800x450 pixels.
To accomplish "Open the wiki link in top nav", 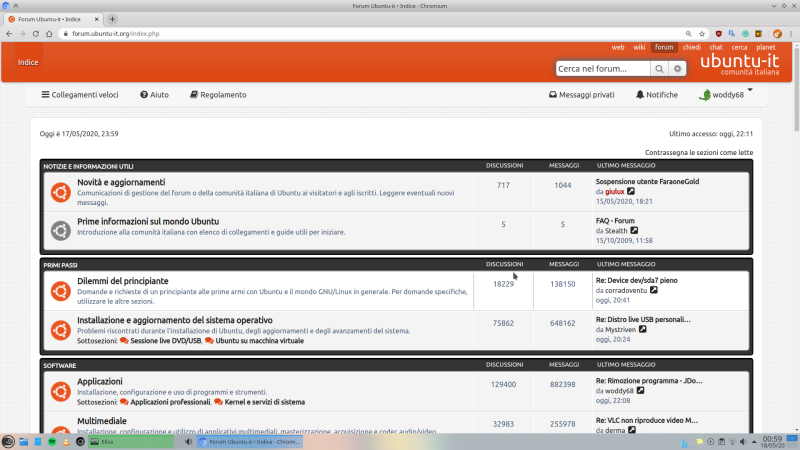I will tap(639, 47).
